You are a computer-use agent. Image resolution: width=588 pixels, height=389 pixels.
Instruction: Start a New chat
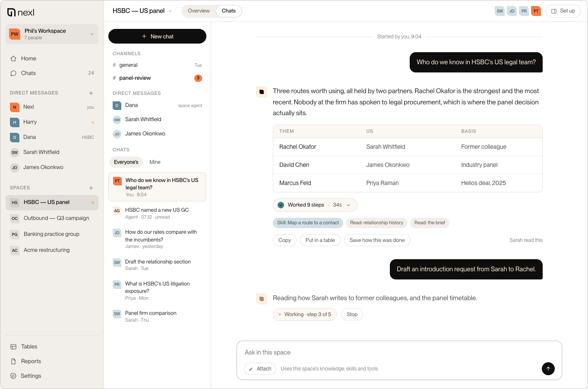157,36
